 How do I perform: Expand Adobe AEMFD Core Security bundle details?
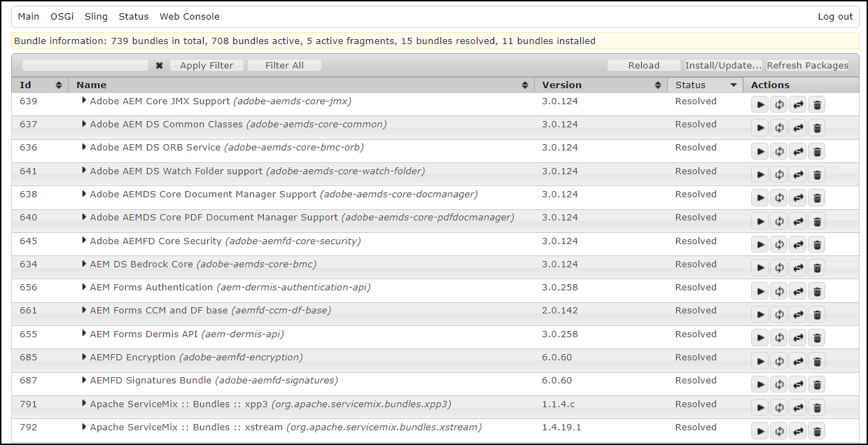[84, 241]
